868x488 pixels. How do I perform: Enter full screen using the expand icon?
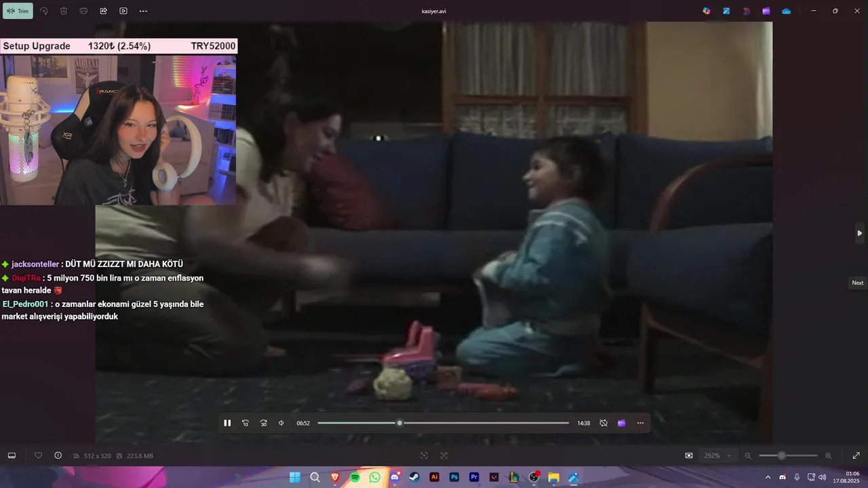[856, 455]
